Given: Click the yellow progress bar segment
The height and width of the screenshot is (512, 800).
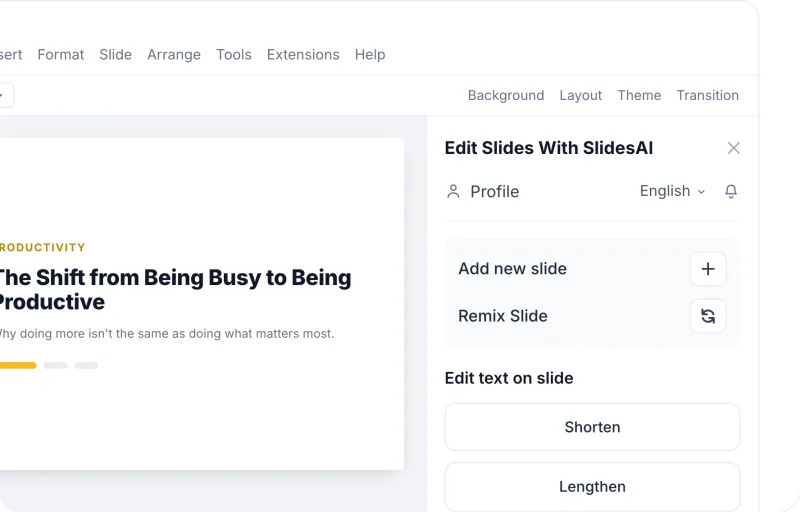Looking at the screenshot, I should pos(18,365).
